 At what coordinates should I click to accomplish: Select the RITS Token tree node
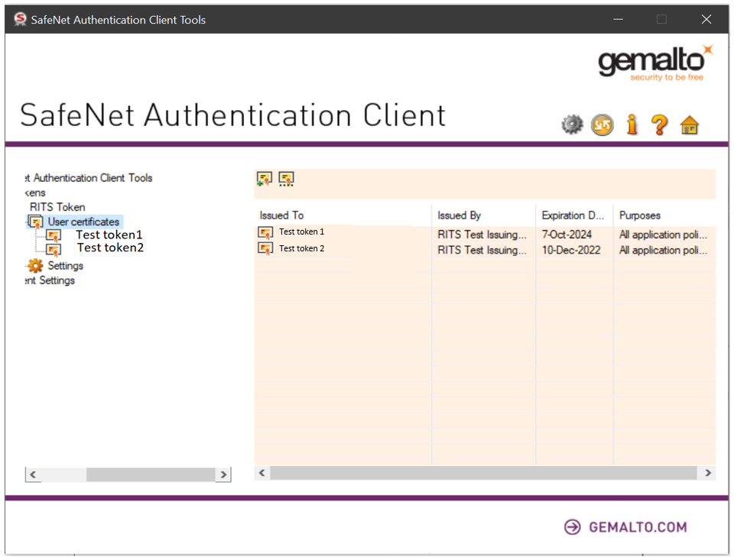(57, 207)
